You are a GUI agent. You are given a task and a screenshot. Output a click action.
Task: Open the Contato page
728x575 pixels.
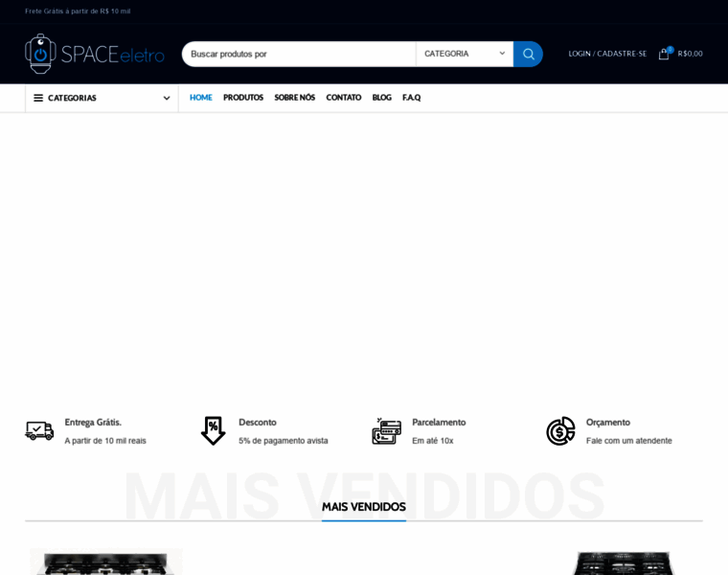click(343, 98)
